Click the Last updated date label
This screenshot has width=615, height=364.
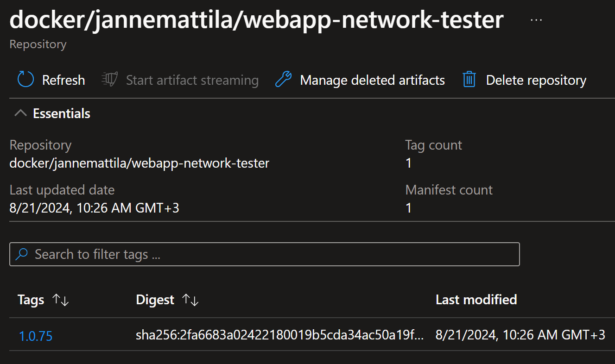tap(62, 190)
